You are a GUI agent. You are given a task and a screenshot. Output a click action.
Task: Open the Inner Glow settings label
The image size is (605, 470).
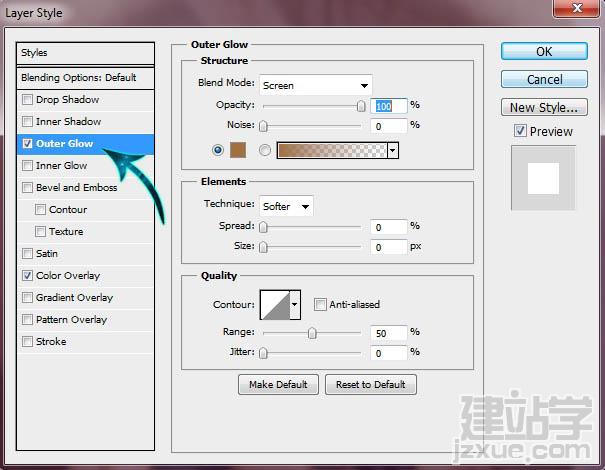pyautogui.click(x=61, y=166)
